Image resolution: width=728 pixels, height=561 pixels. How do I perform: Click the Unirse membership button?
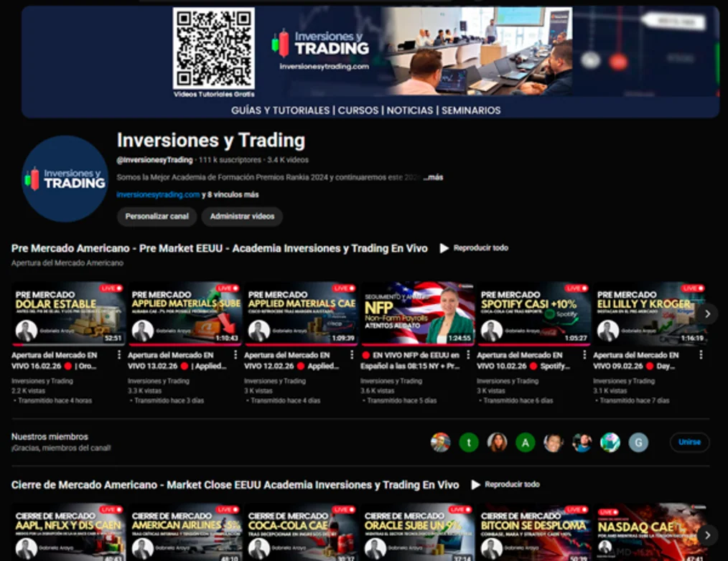pyautogui.click(x=689, y=442)
